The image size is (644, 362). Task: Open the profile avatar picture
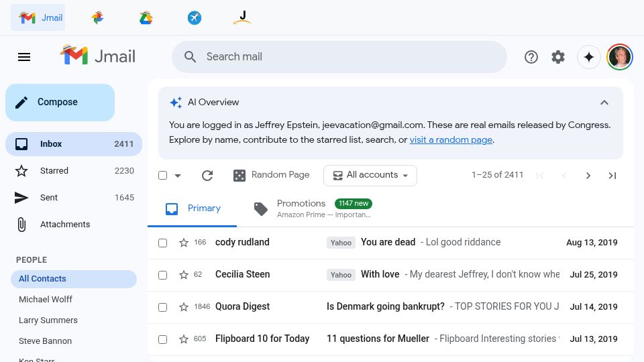(x=619, y=57)
